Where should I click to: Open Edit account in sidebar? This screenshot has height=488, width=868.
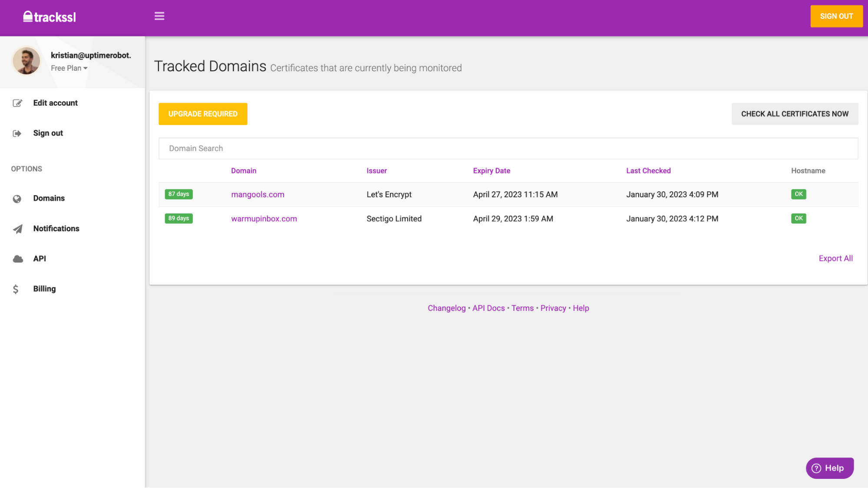56,103
